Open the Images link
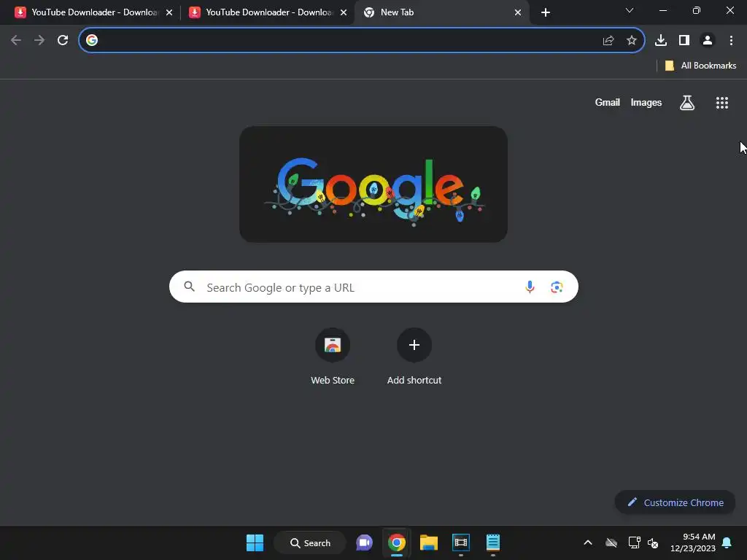Viewport: 747px width, 560px height. click(646, 102)
